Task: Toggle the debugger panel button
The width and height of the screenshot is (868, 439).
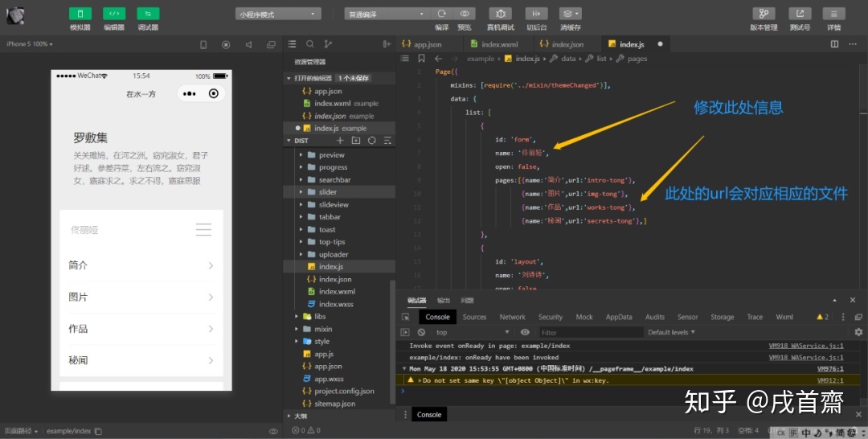Action: 148,14
